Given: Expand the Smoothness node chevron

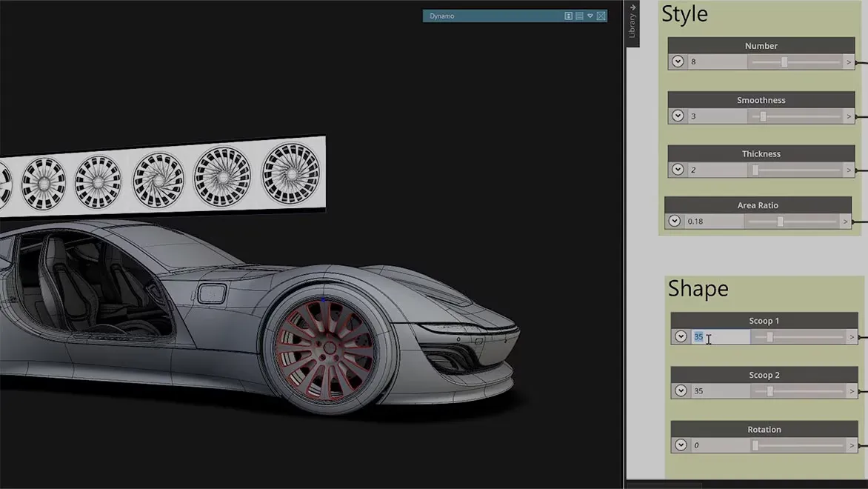Looking at the screenshot, I should pos(678,116).
